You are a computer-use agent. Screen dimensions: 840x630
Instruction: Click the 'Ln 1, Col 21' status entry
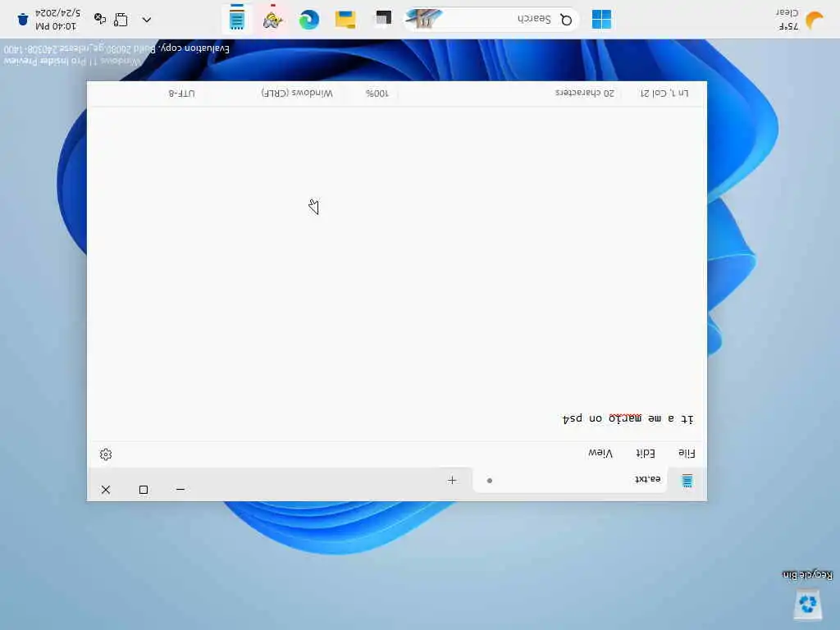pyautogui.click(x=664, y=93)
